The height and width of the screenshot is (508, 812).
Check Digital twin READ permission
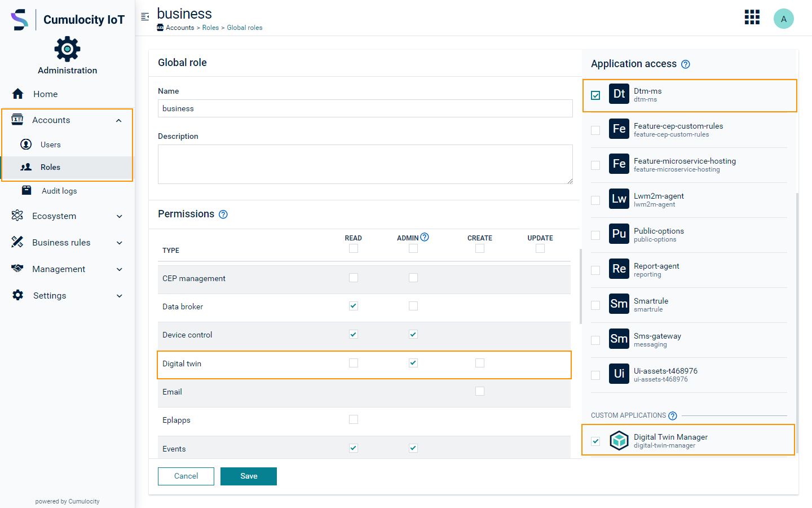pyautogui.click(x=354, y=363)
